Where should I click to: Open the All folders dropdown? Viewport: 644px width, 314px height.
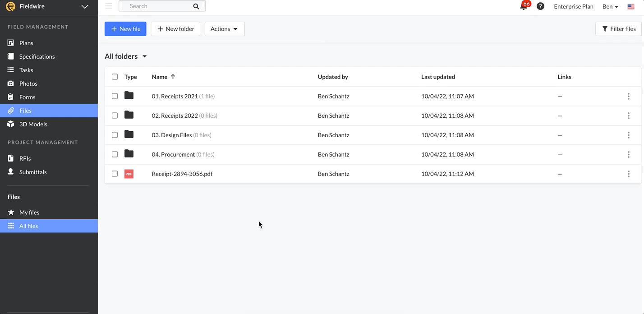coord(126,56)
